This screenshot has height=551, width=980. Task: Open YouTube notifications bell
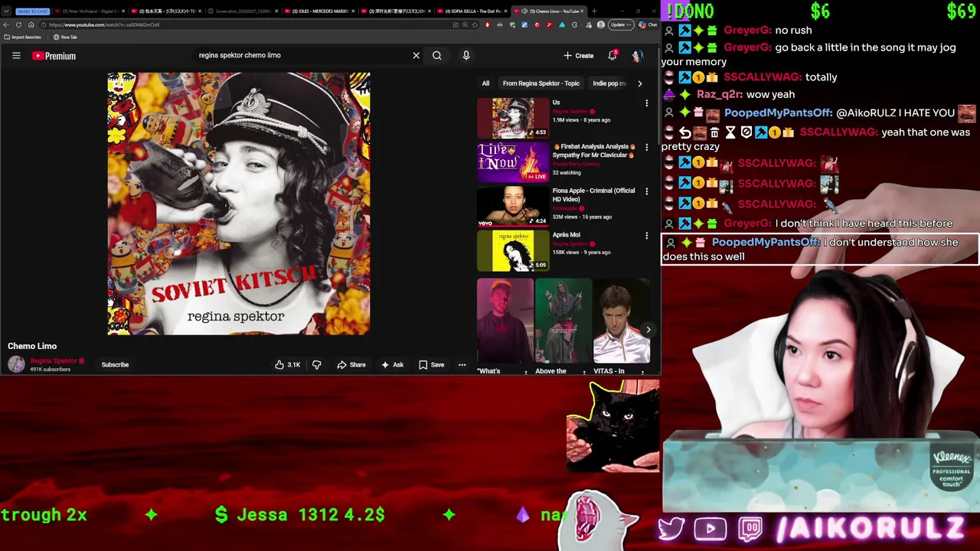pos(612,55)
